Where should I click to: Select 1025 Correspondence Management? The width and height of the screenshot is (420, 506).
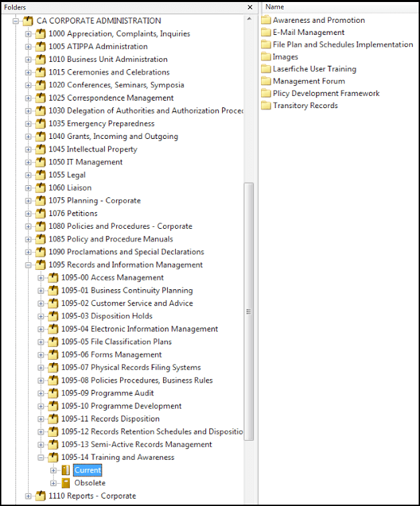[x=111, y=98]
